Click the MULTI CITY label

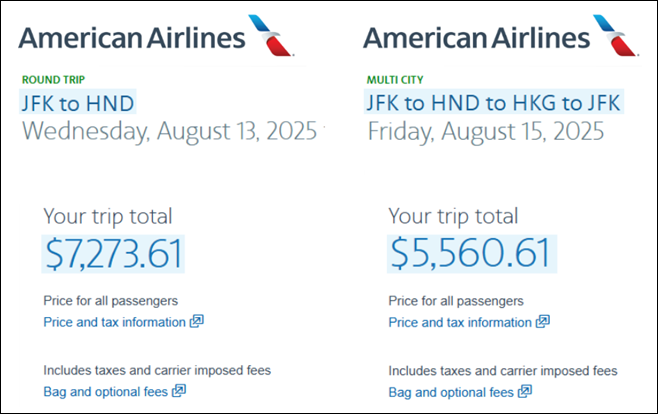(392, 79)
